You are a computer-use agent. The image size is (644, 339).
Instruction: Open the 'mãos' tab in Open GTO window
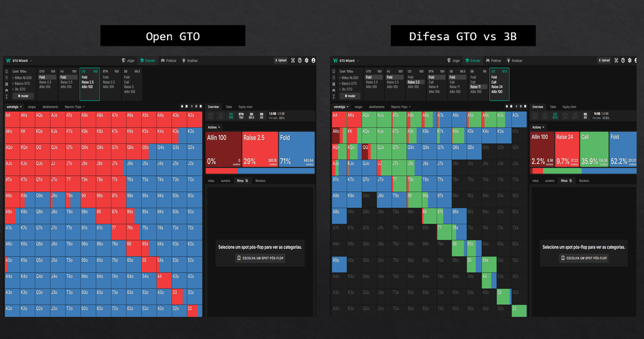pos(212,181)
